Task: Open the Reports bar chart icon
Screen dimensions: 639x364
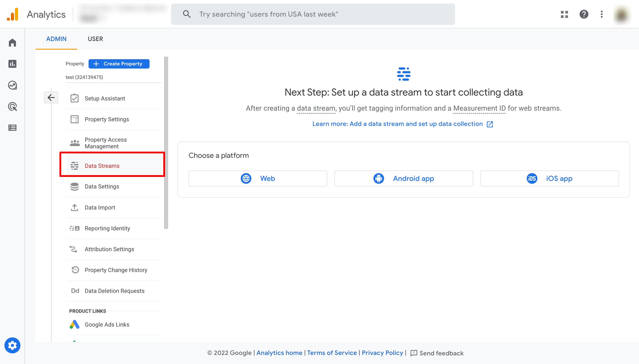Action: coord(12,64)
